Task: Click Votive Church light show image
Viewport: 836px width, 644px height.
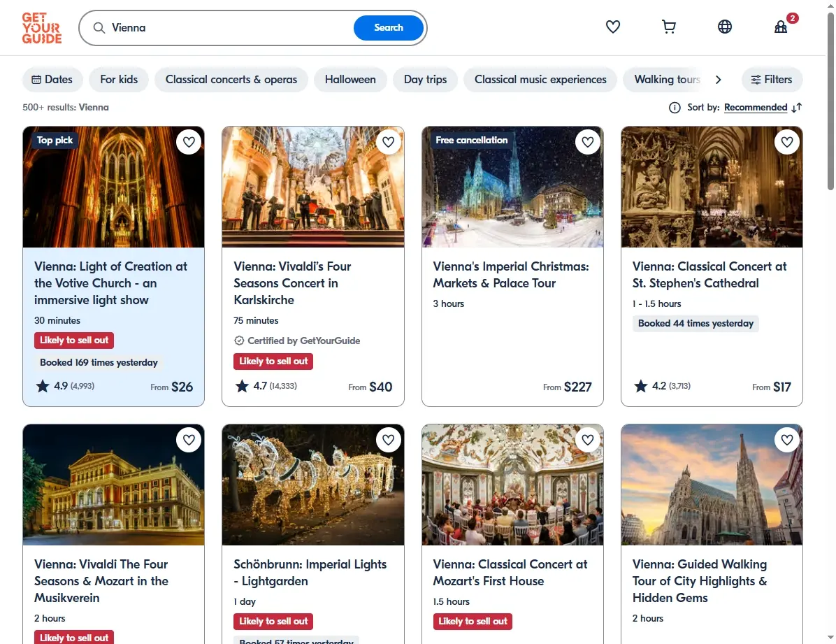Action: [x=113, y=187]
